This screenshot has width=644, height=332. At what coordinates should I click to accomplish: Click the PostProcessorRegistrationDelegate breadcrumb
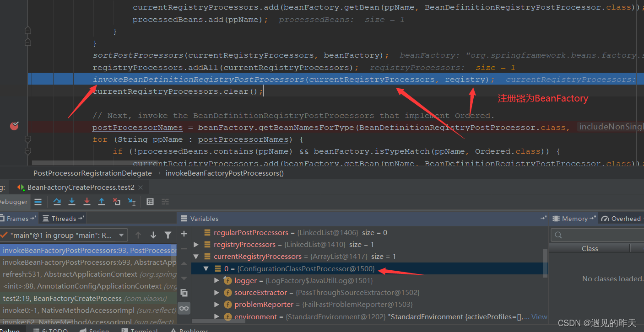(92, 173)
